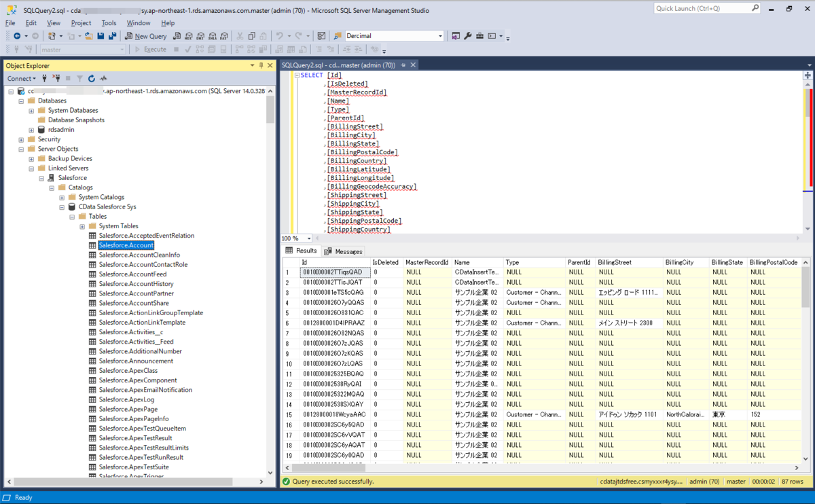Click the Open File folder icon

point(89,36)
